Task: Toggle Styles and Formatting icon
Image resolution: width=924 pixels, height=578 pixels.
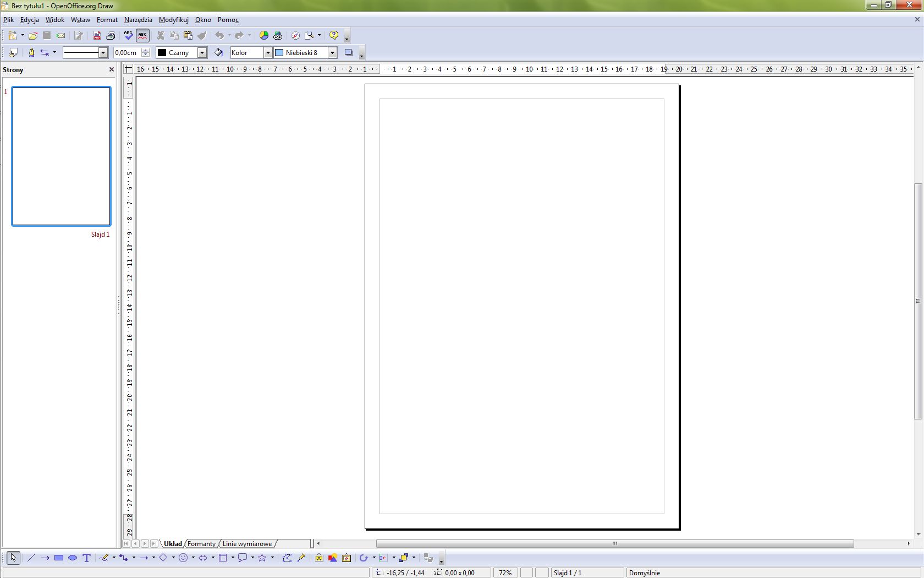Action: (x=13, y=52)
